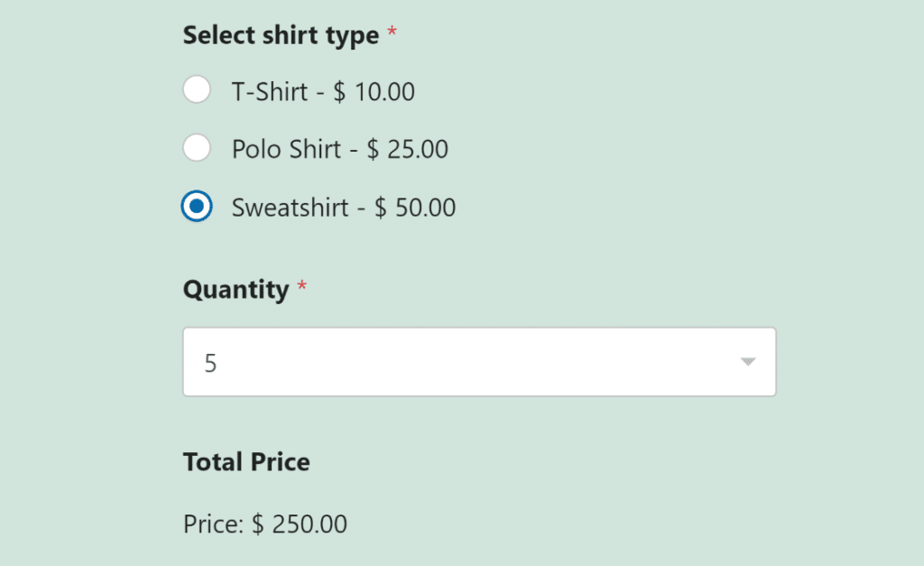Click the Quantity dropdown arrow

(x=747, y=361)
